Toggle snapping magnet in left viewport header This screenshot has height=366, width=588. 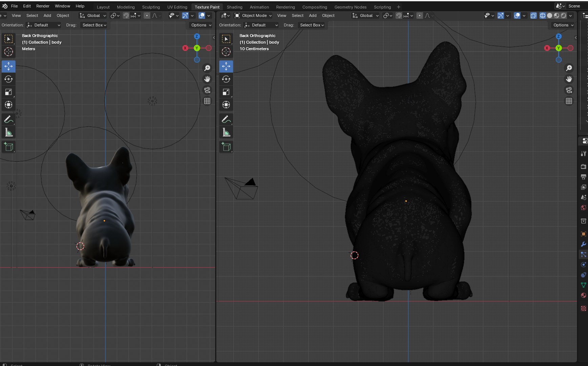(126, 16)
